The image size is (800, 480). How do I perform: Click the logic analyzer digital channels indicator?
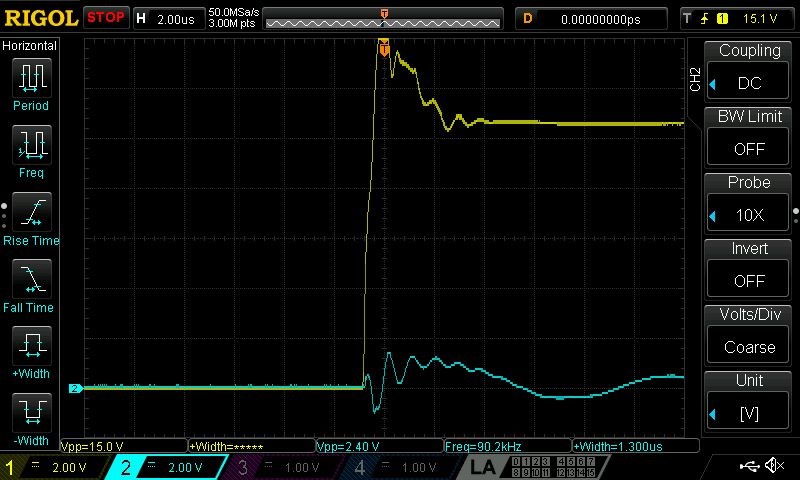(552, 467)
